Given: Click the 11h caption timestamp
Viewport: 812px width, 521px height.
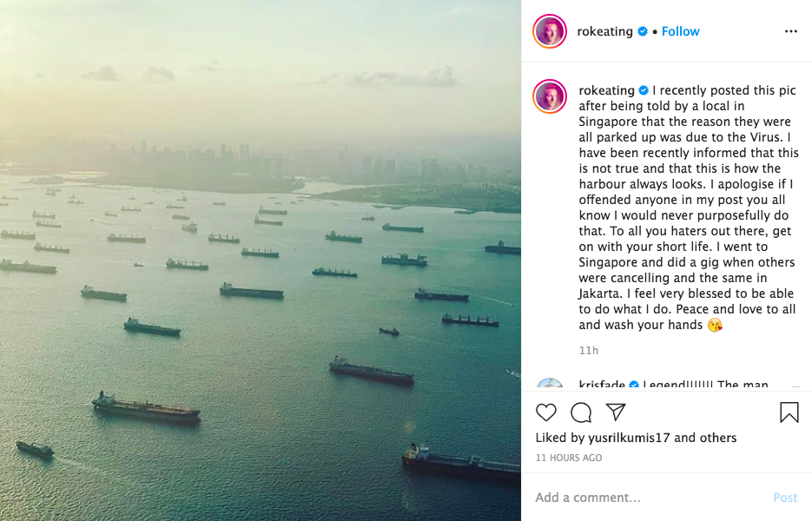Looking at the screenshot, I should [x=588, y=350].
